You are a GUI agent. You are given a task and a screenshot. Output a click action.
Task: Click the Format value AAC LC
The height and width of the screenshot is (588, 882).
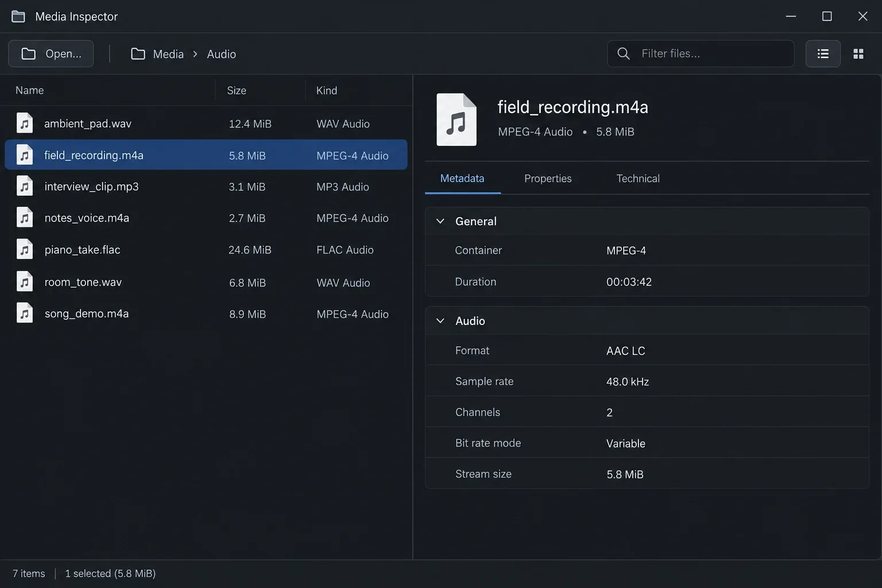tap(625, 351)
